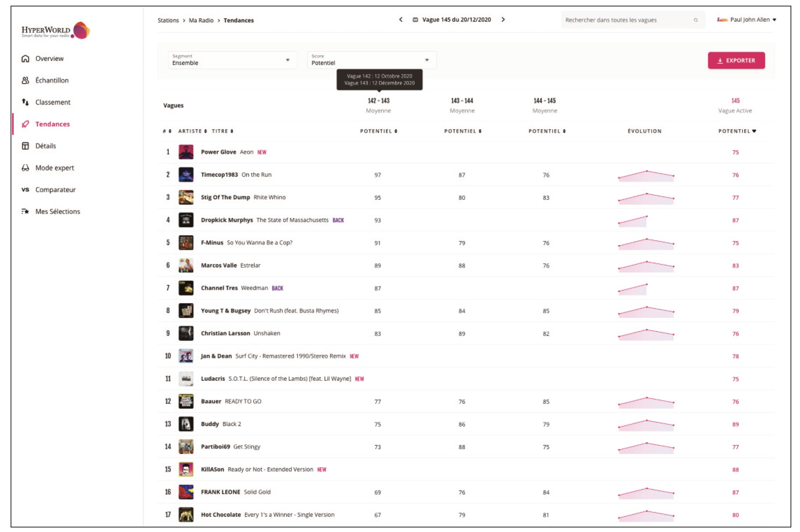Click the Mode expert glasses icon
This screenshot has height=532, width=800.
25,168
